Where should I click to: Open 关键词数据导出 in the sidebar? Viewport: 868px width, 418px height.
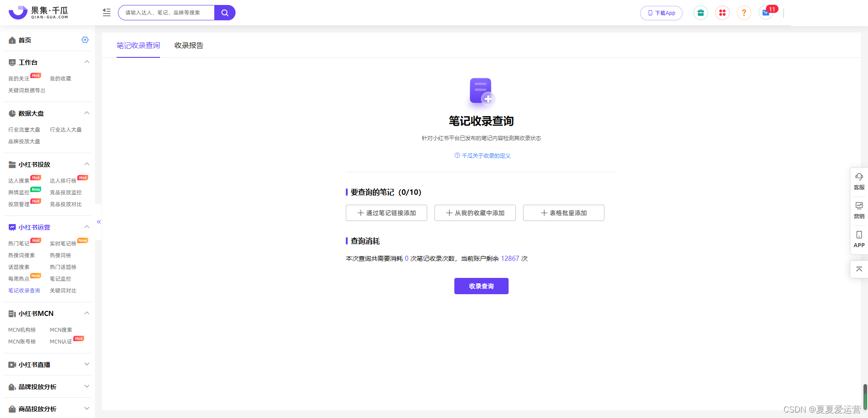(27, 90)
